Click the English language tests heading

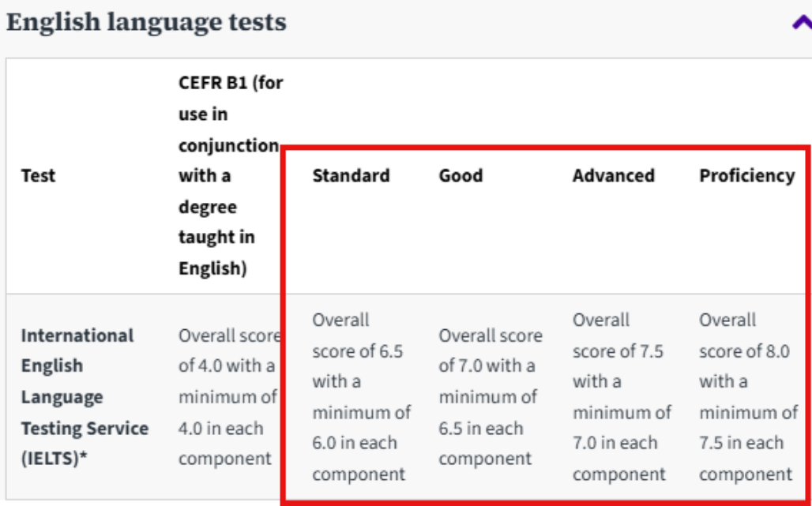pos(146,22)
